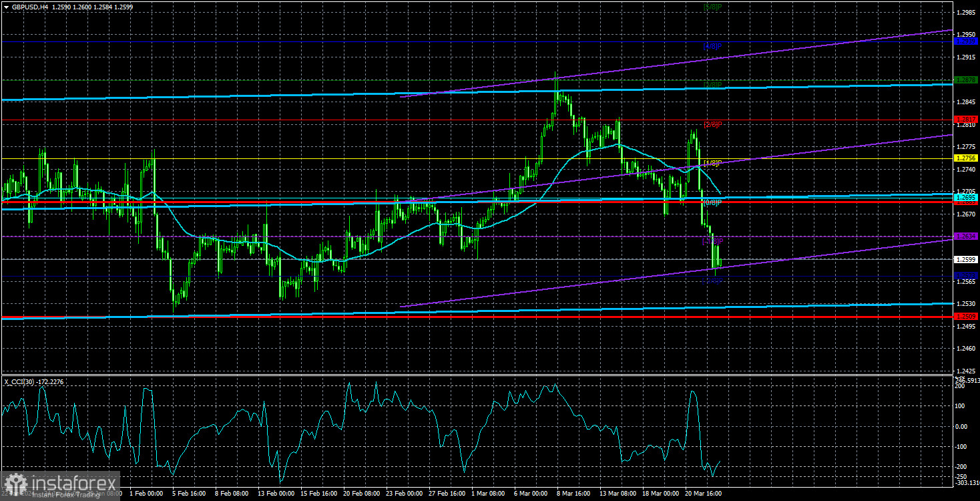980x501 pixels.
Task: Click the 8 Mar 16:00 time label
Action: point(573,495)
